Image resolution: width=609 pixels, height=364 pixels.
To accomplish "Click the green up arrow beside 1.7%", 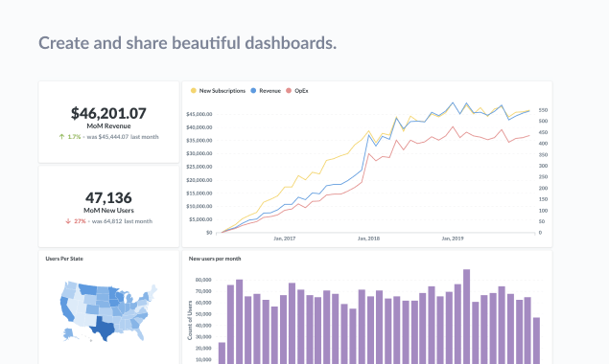I will coord(61,137).
